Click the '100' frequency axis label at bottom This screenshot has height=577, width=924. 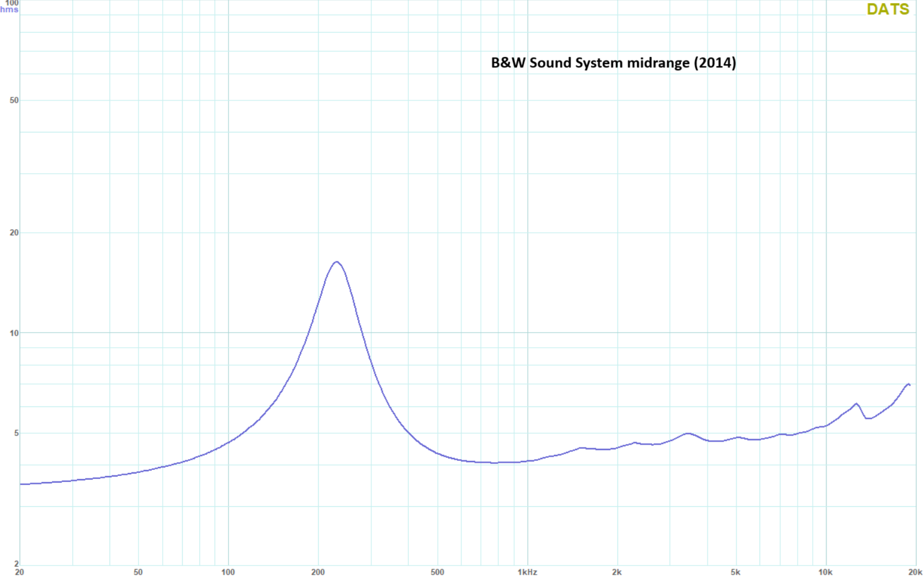point(228,572)
